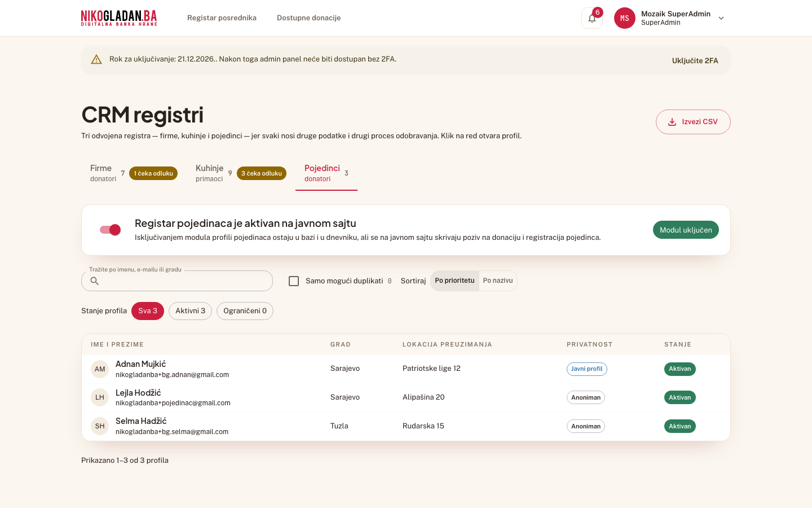Click the SH avatar for Selma Hadžić

(100, 426)
